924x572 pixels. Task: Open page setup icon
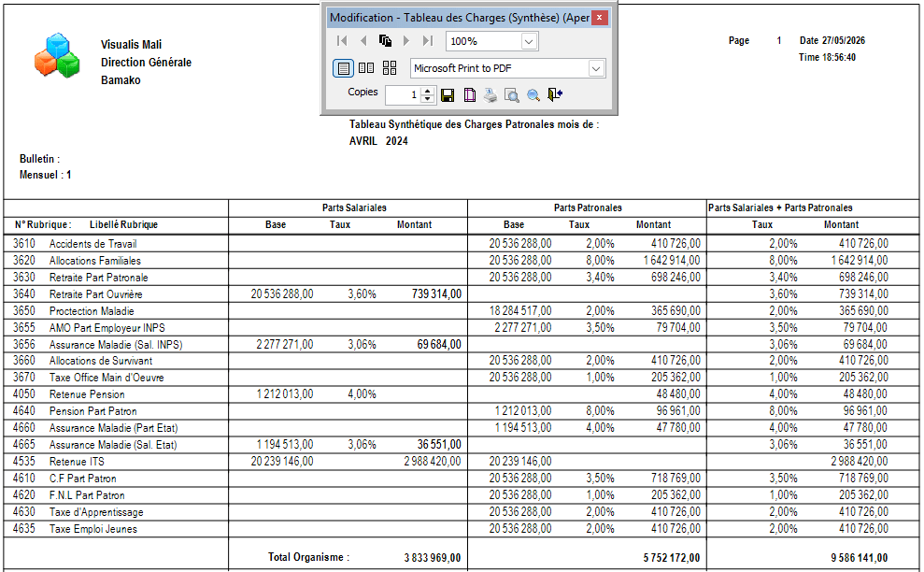click(x=470, y=95)
